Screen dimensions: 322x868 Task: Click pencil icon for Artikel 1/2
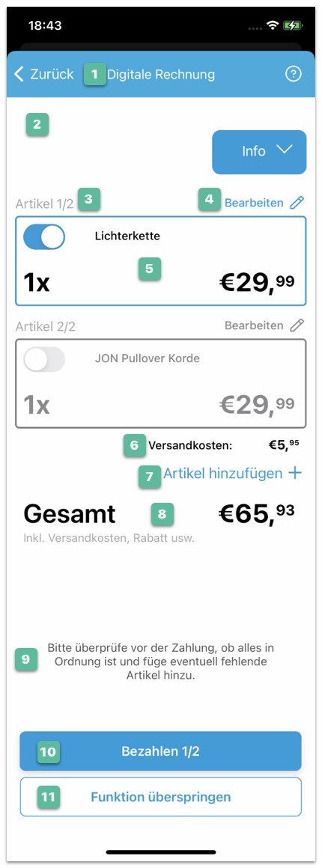pos(297,204)
